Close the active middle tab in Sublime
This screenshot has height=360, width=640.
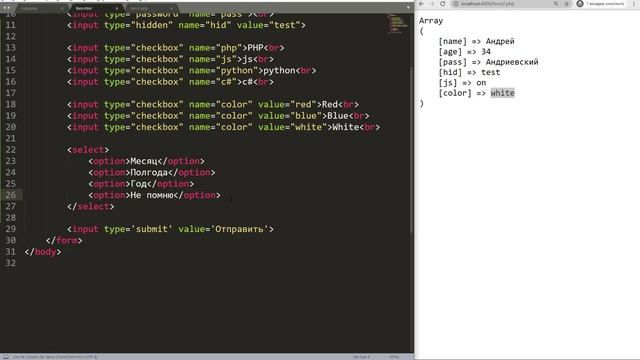coord(117,8)
